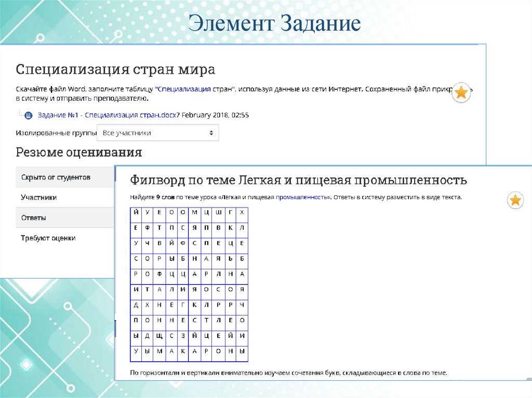The height and width of the screenshot is (398, 532).
Task: Click the 'По горизонтали и вертикали' hint text
Action: [288, 373]
